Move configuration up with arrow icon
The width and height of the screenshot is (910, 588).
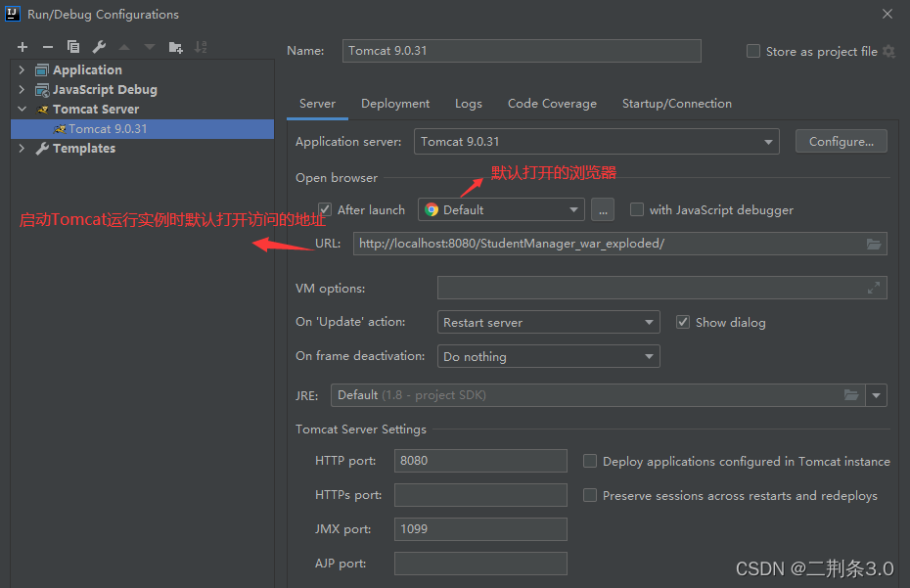pyautogui.click(x=124, y=47)
